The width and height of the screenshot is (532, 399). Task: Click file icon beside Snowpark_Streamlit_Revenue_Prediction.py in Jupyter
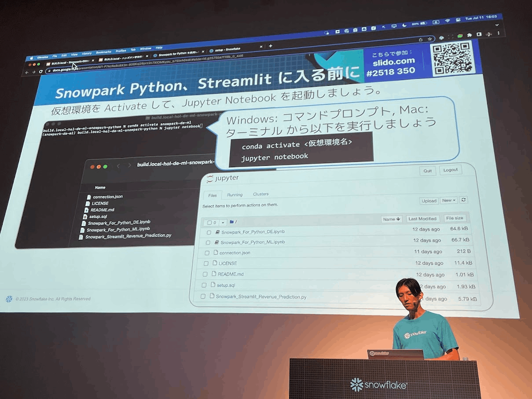(x=212, y=296)
